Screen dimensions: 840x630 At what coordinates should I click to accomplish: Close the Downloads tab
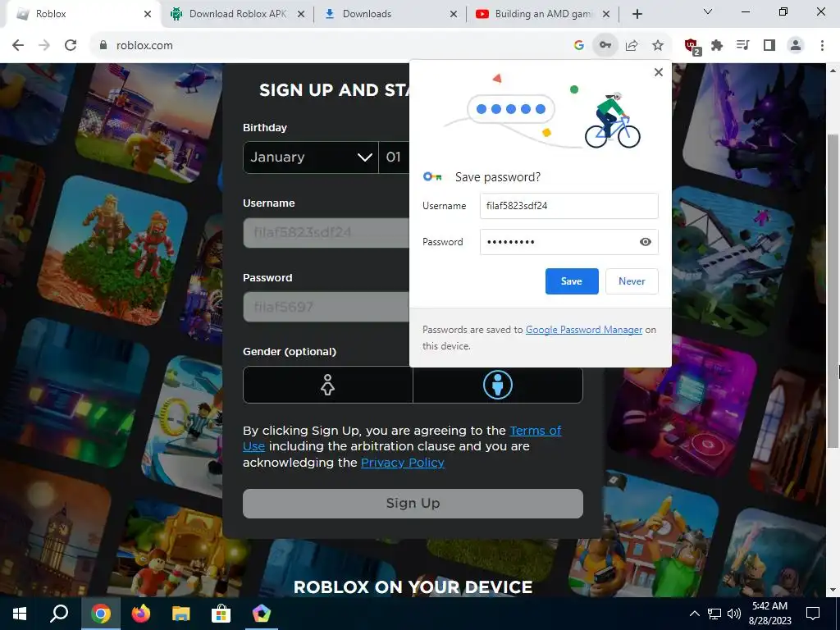click(454, 14)
